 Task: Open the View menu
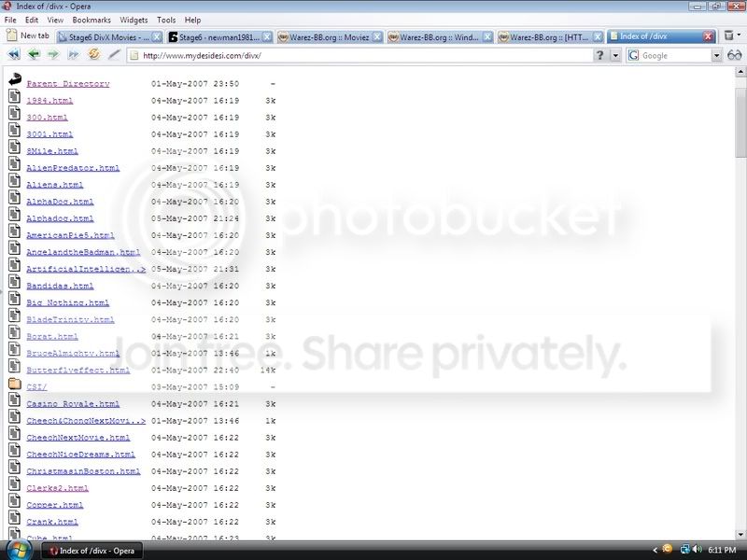(x=55, y=20)
